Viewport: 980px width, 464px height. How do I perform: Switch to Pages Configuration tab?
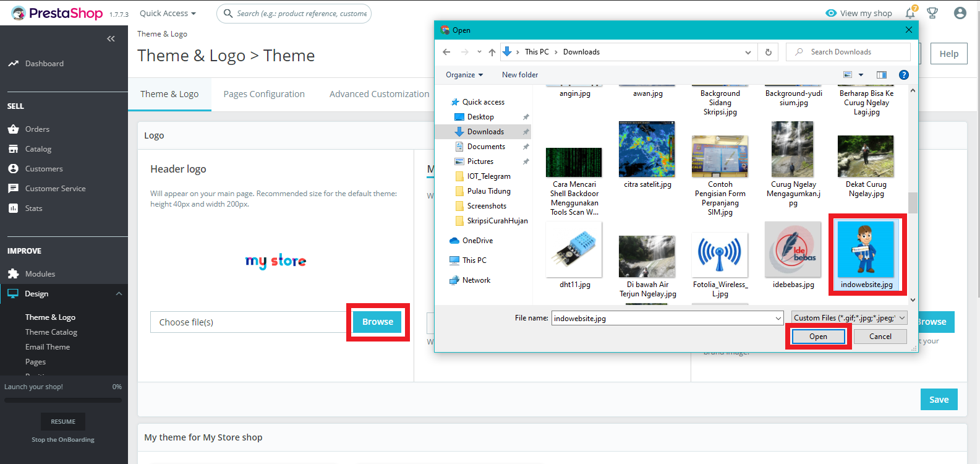point(264,94)
